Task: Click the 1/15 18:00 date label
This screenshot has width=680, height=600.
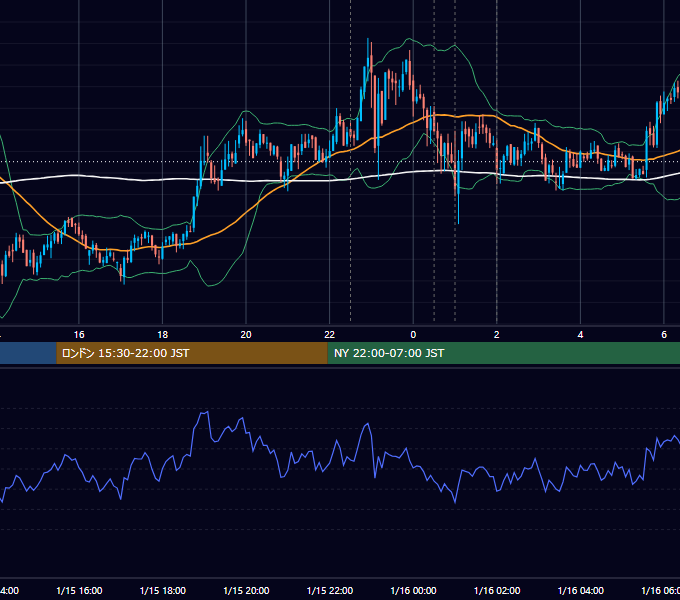Action: 163,590
